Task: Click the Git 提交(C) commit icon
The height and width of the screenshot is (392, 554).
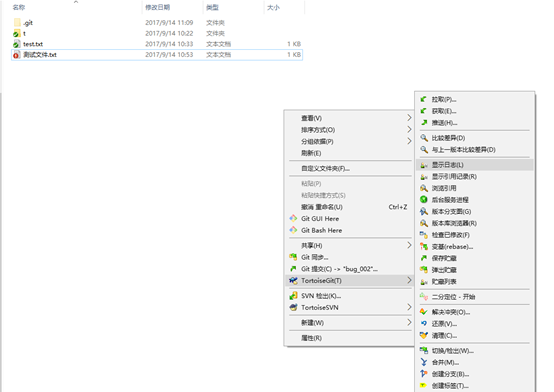Action: point(293,269)
